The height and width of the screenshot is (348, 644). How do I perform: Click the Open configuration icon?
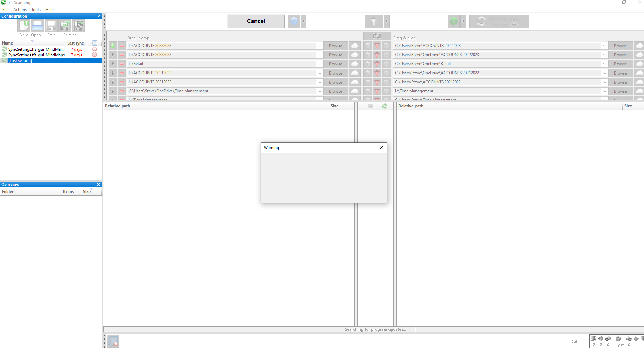(x=37, y=26)
